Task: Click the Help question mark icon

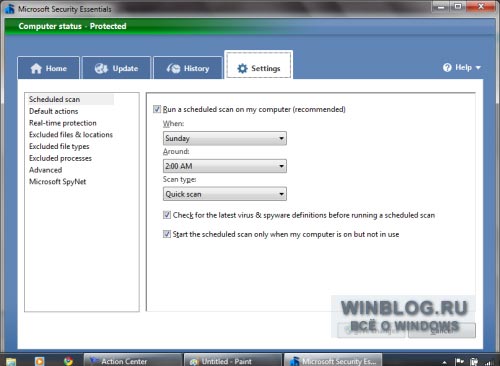Action: (x=447, y=67)
